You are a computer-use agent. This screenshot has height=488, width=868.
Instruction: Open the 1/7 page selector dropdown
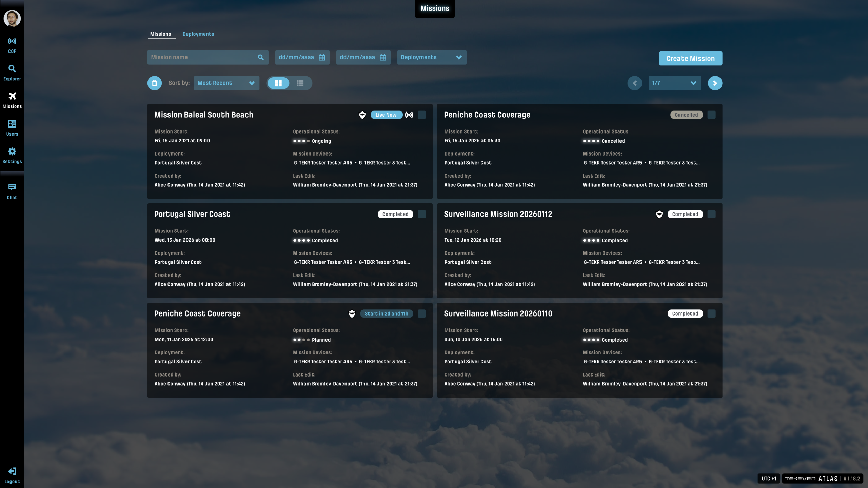674,83
